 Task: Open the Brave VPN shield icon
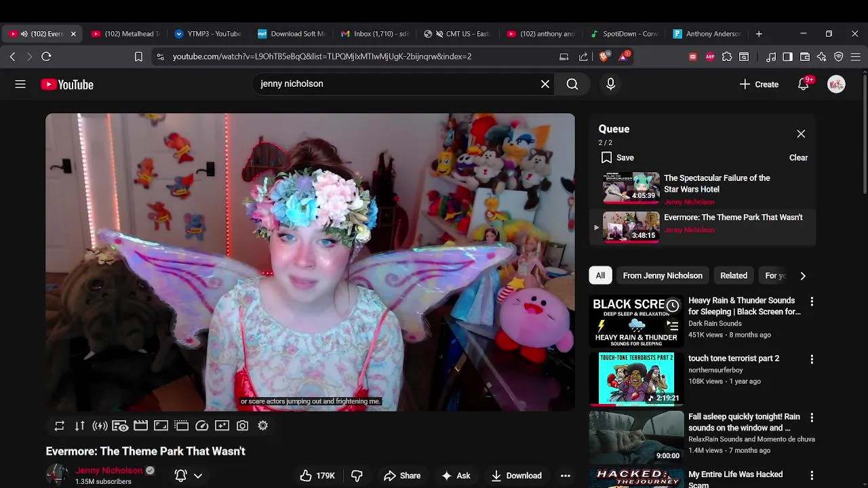tap(839, 57)
